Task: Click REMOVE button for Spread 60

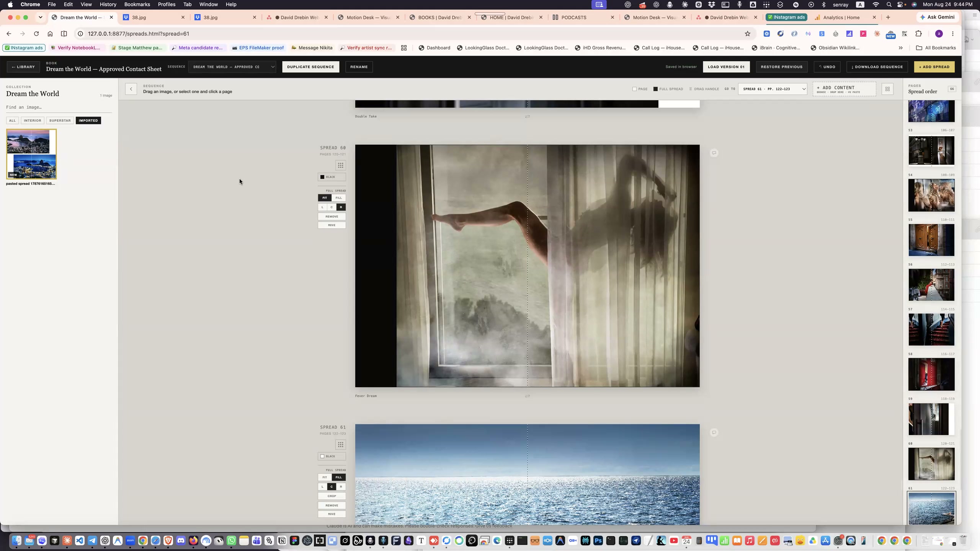Action: click(332, 217)
